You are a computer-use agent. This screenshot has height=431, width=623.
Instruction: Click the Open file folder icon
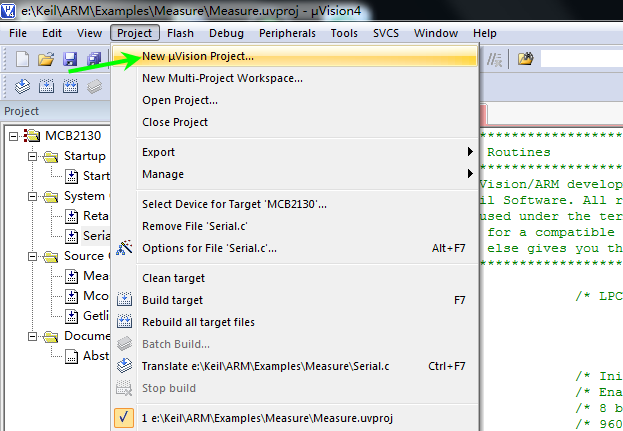[46, 60]
